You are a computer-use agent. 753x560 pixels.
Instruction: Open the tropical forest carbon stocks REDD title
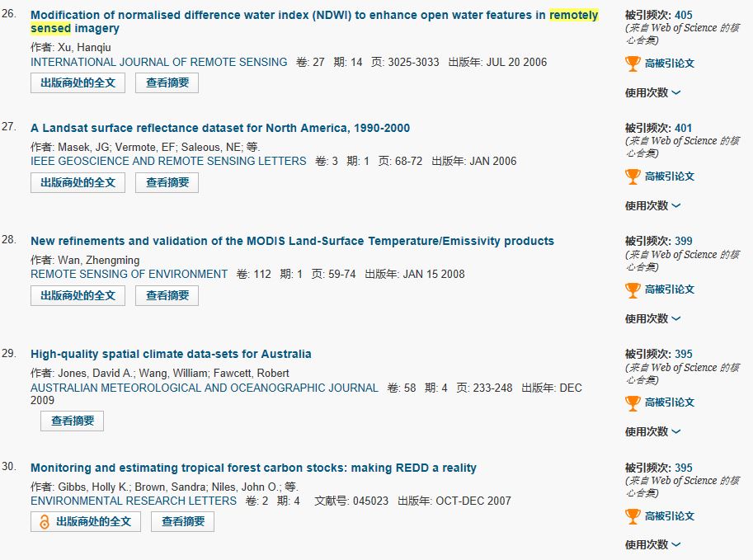click(253, 468)
